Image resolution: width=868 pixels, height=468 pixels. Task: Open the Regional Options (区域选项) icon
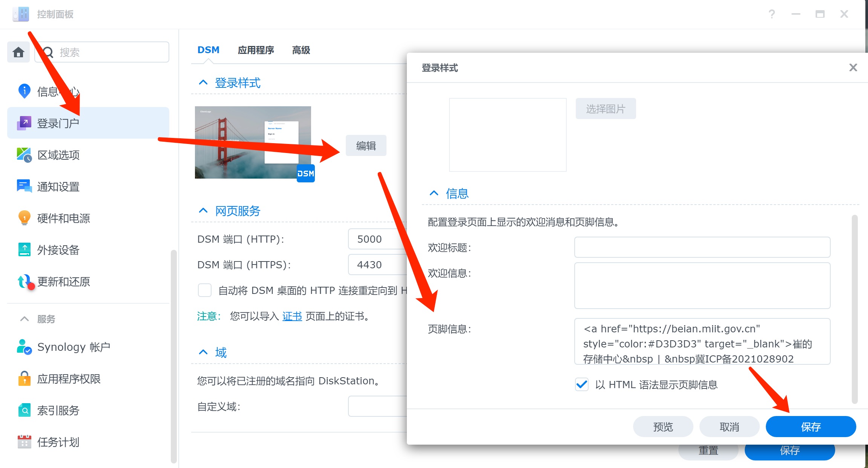coord(25,155)
